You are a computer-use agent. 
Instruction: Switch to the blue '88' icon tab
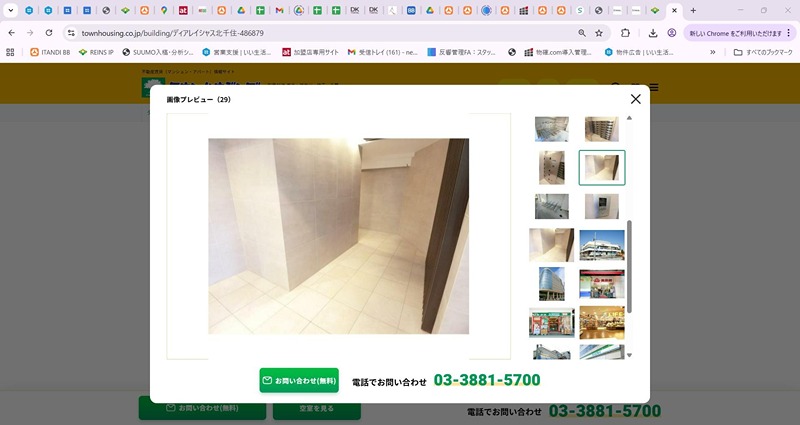[x=411, y=10]
